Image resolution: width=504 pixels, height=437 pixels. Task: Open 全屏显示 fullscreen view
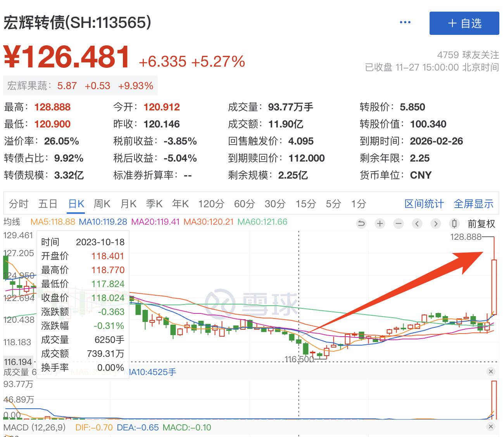click(473, 204)
